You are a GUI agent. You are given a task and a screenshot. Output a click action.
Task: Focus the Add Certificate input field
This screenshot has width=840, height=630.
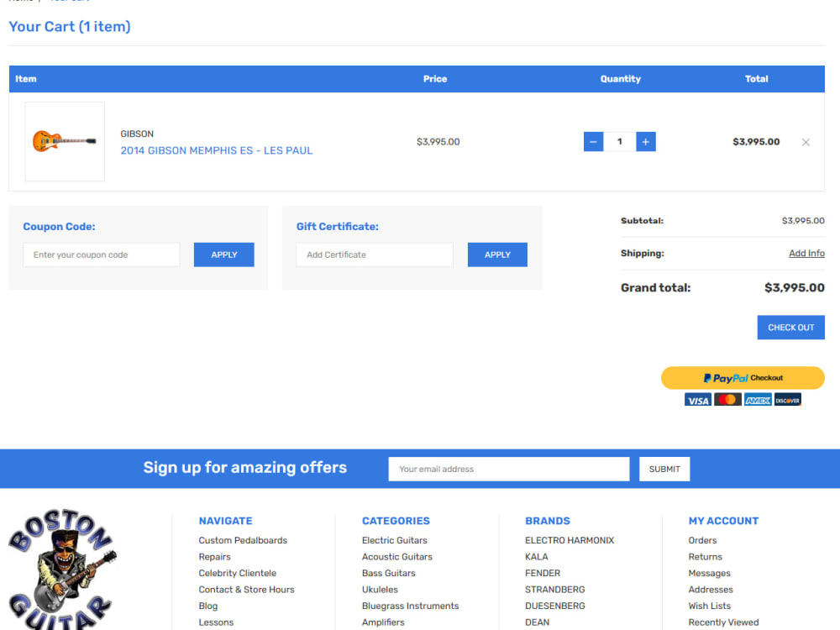[375, 255]
